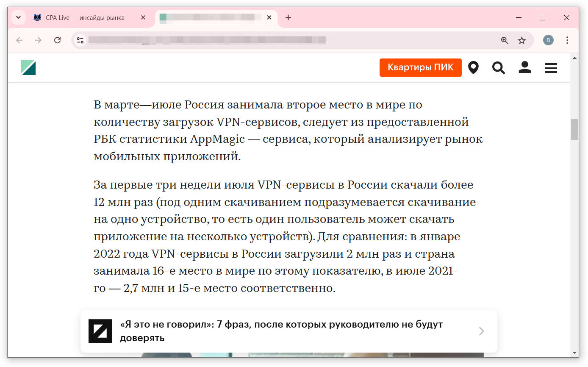Go back to previous page
This screenshot has height=367, width=588.
point(19,40)
